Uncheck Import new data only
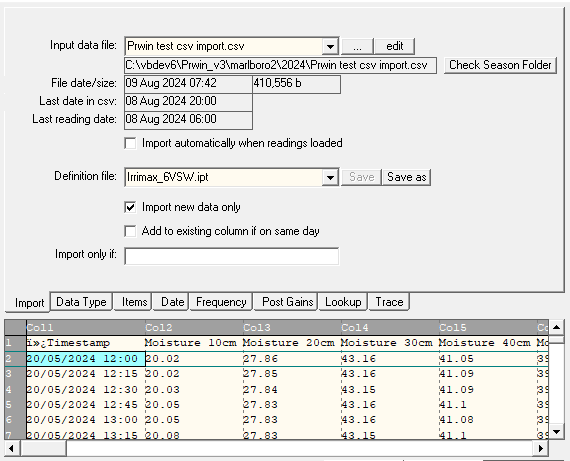570x461 pixels. tap(130, 207)
